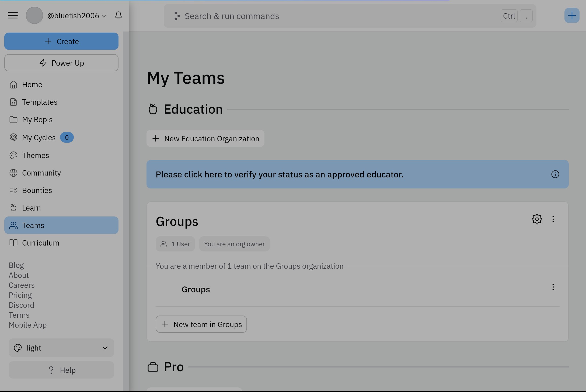
Task: Click New Education Organization button
Action: coord(205,139)
